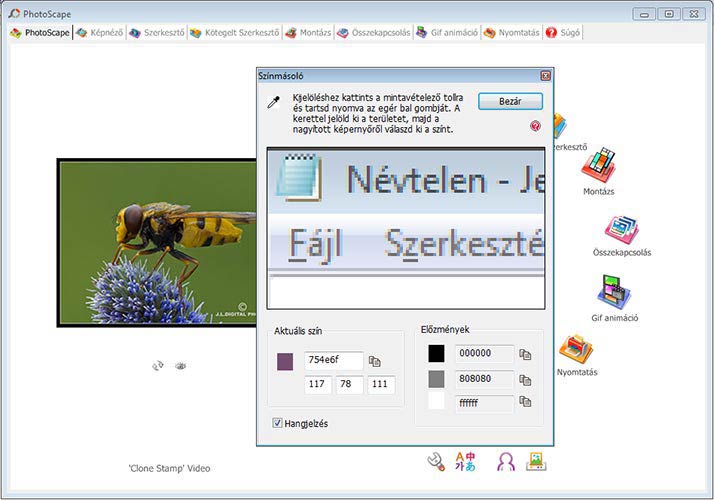Click the hex color value input field
Image resolution: width=714 pixels, height=500 pixels.
point(333,361)
